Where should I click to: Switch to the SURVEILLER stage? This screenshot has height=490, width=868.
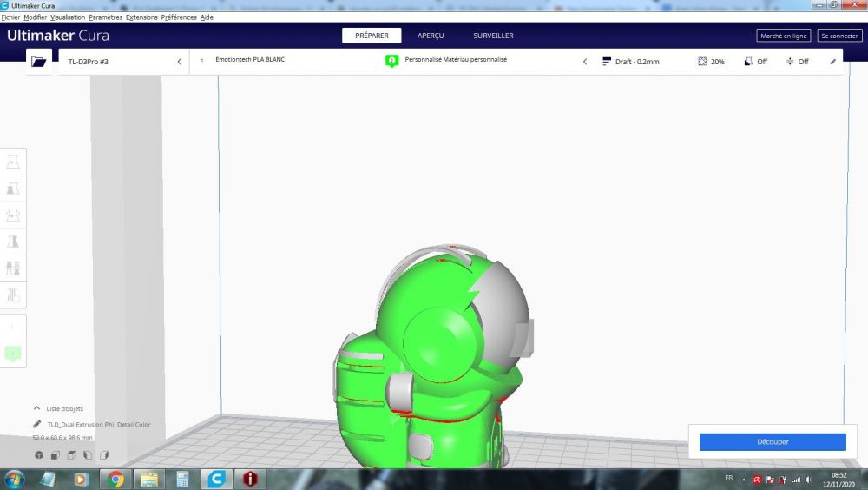(493, 36)
